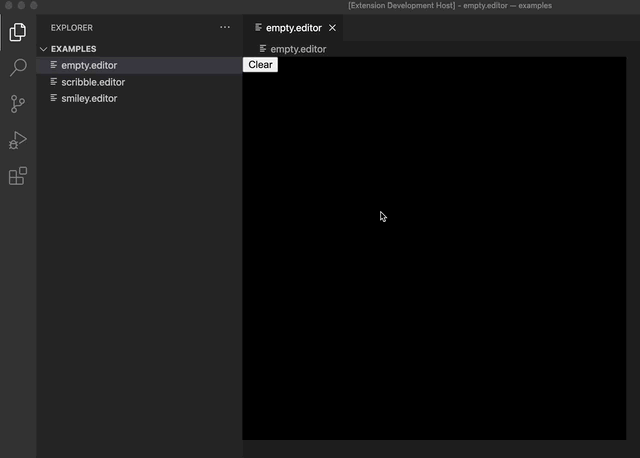Open the Run and Debug view

[x=18, y=140]
